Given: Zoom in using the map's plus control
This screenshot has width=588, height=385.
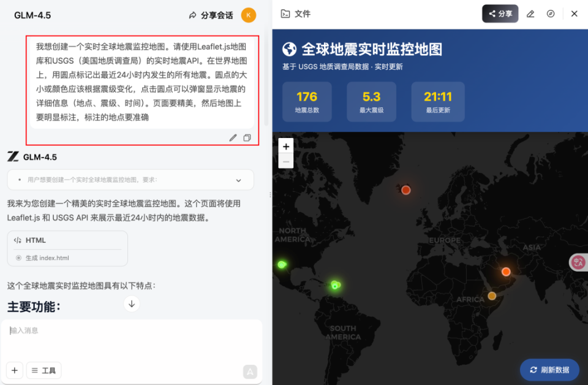Looking at the screenshot, I should point(286,147).
